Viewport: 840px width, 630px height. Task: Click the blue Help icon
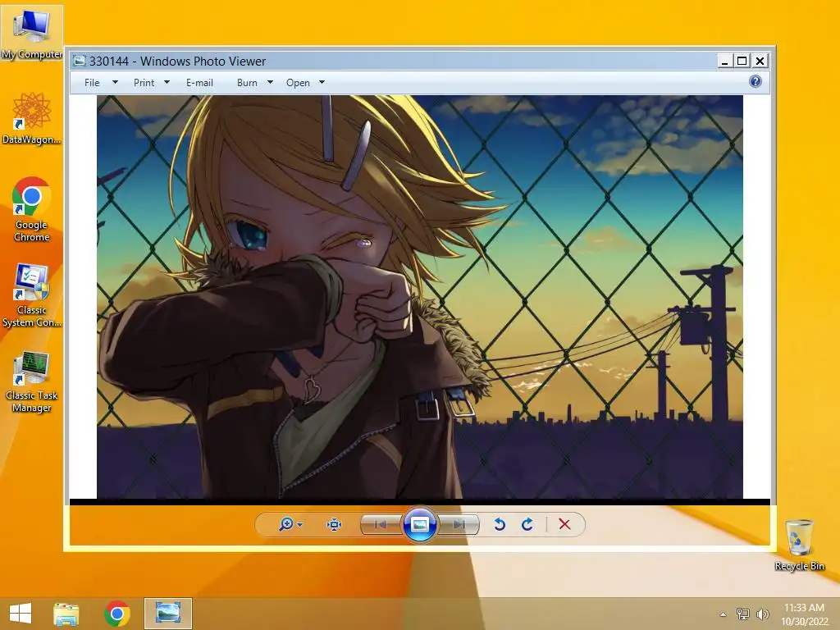[x=756, y=81]
